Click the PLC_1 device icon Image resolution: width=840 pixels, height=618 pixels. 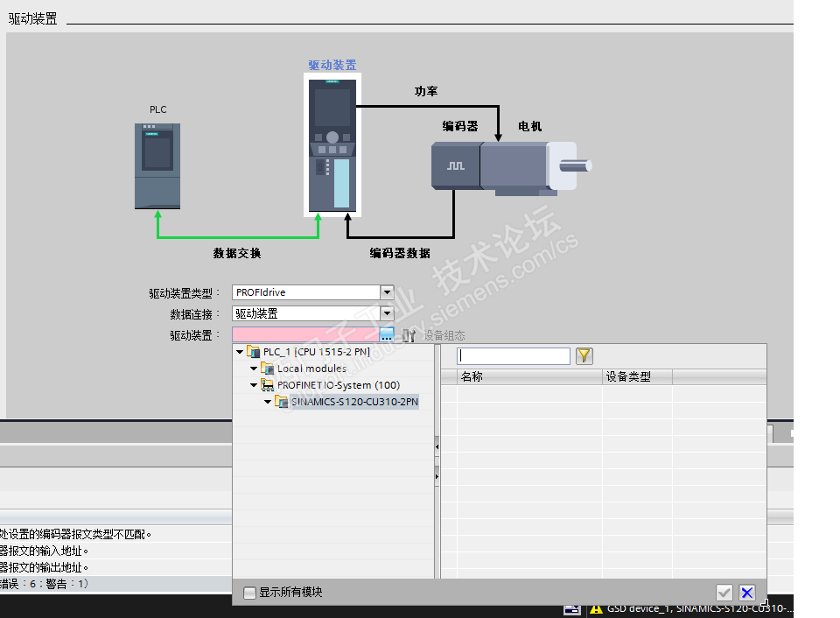254,352
